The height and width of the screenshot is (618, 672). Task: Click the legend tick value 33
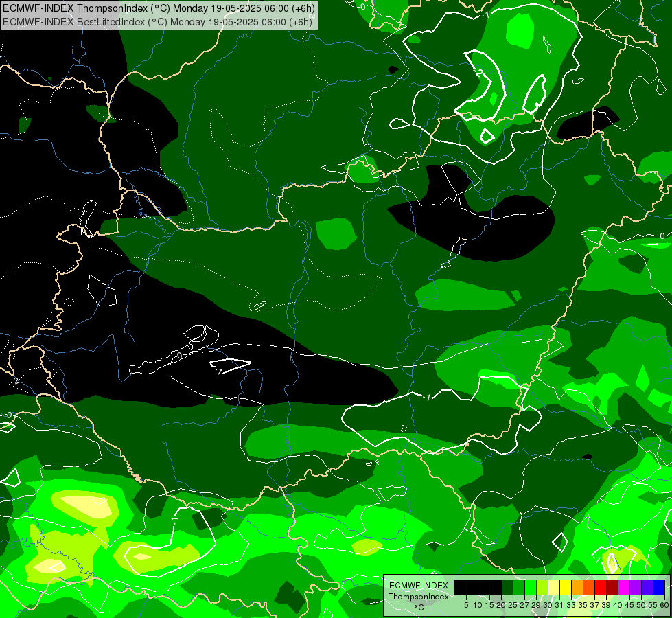[571, 605]
